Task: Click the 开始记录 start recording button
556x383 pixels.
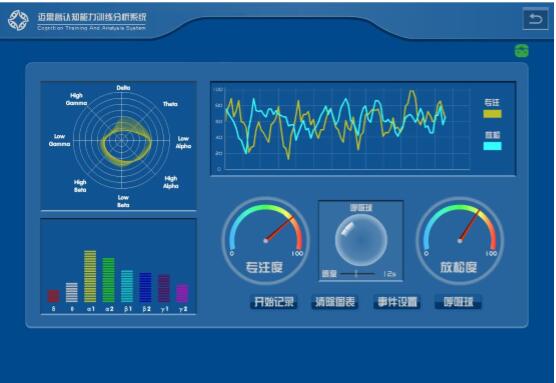Action: (x=273, y=302)
